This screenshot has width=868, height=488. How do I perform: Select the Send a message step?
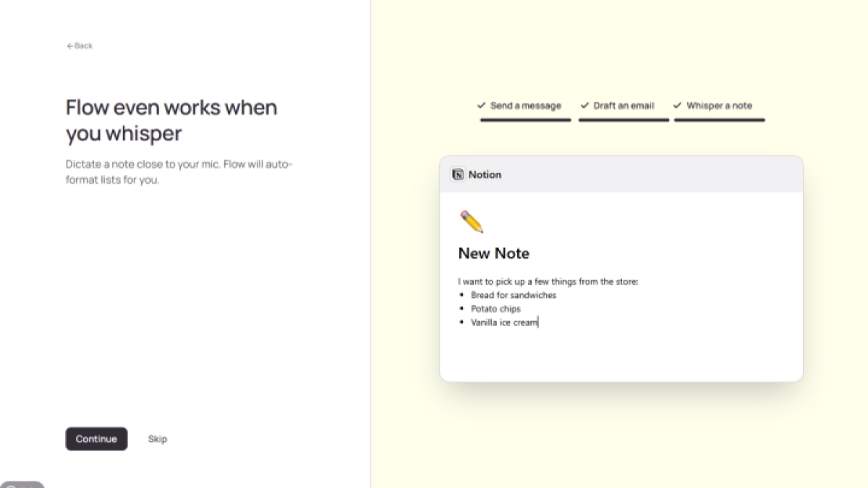tap(525, 106)
